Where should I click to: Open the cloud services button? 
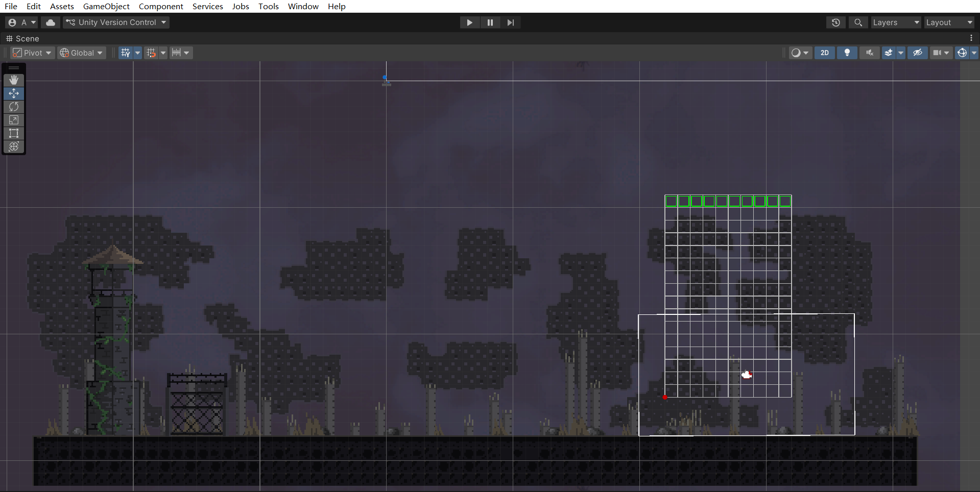click(x=51, y=22)
